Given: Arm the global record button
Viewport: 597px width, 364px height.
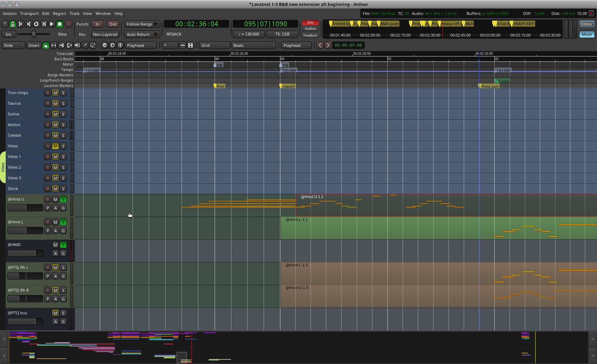Looking at the screenshot, I should coord(69,24).
